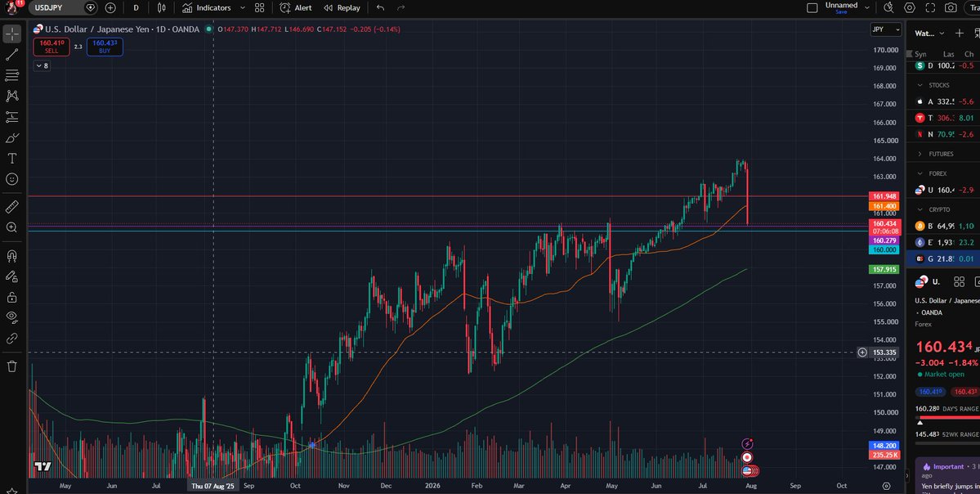This screenshot has height=494, width=980.
Task: Collapse the CRYPTO watchlist section
Action: (x=920, y=209)
